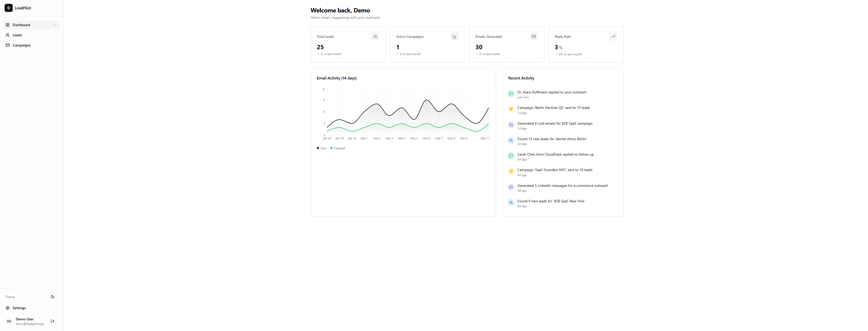Click the Leads people icon in sidebar

point(8,35)
